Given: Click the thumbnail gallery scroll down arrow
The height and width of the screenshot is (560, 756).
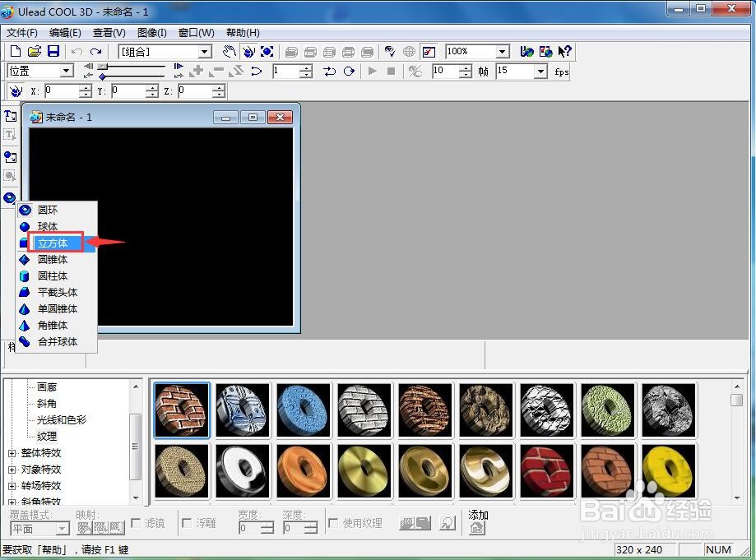Looking at the screenshot, I should tap(737, 498).
